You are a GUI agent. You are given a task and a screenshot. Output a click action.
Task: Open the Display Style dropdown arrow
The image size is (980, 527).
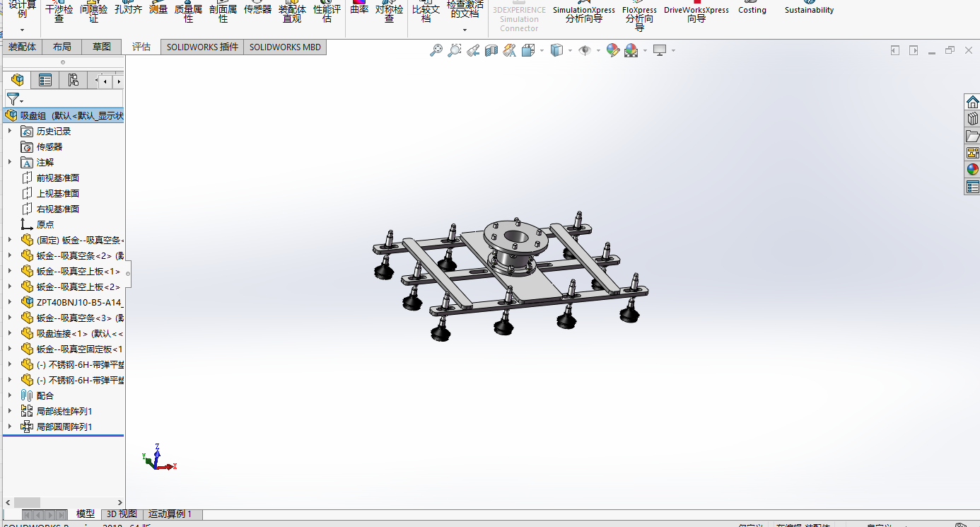[569, 51]
